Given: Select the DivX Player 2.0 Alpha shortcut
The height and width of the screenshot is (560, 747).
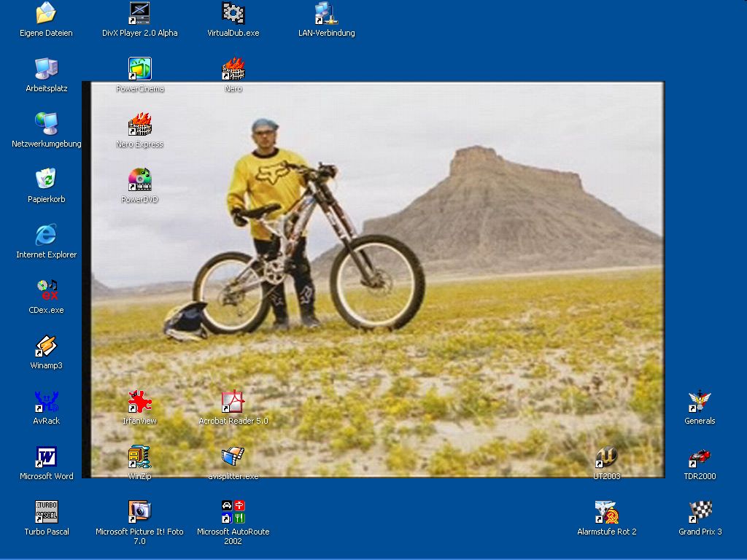Looking at the screenshot, I should [x=139, y=13].
